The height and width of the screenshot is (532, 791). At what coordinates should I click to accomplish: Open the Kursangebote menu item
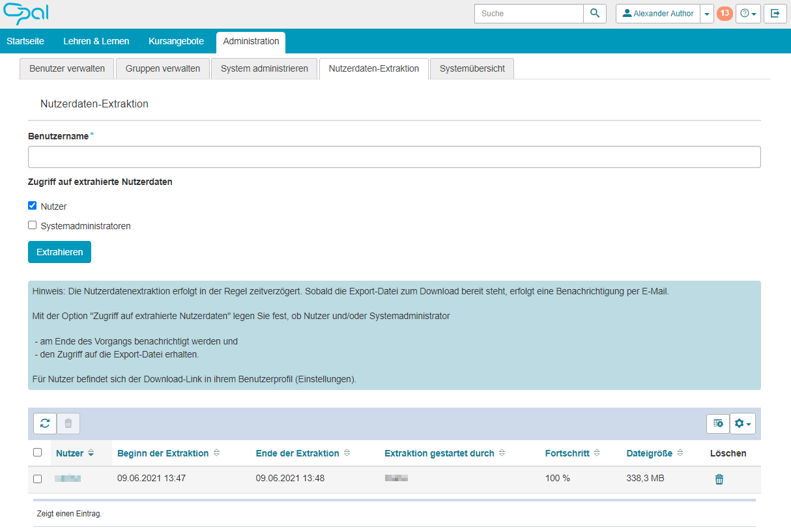point(176,41)
